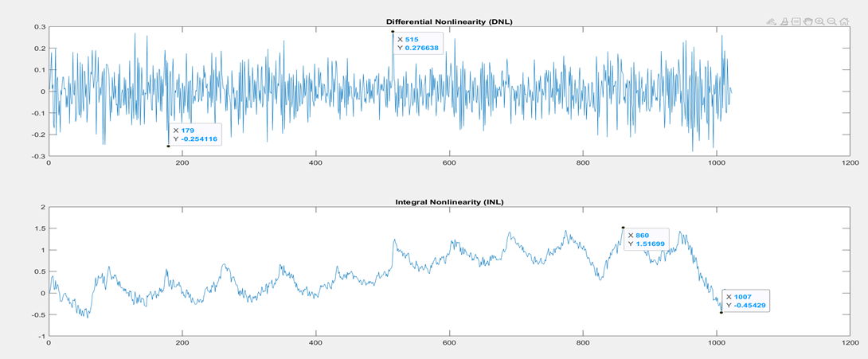Click the 600 x-axis label on DNL plot
Viewport: 868px width, 359px height.
click(x=449, y=163)
